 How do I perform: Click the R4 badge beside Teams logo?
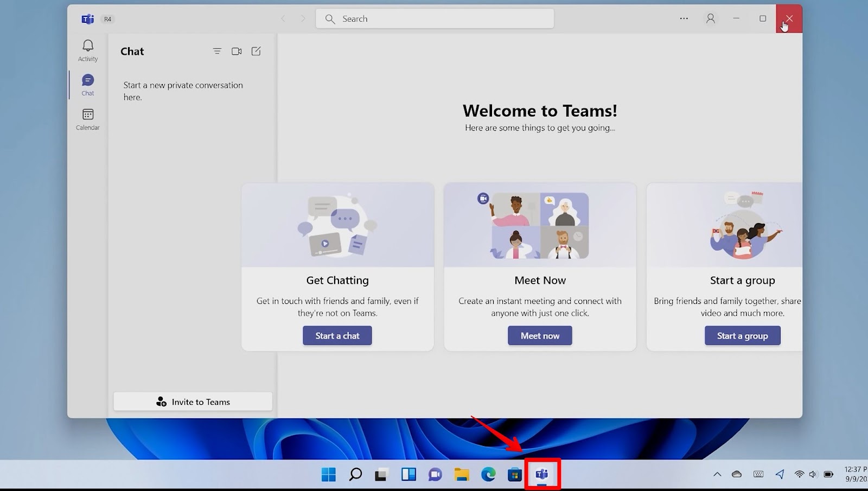coord(107,19)
